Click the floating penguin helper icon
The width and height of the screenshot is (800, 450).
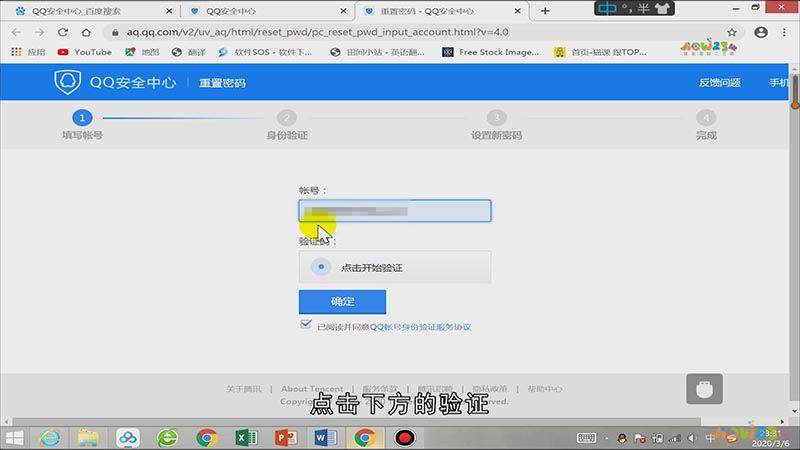pos(704,389)
